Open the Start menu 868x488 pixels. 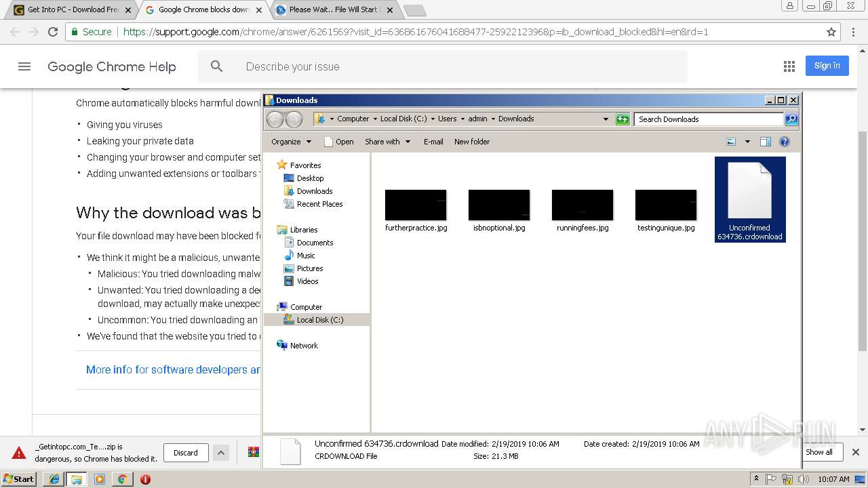(18, 479)
